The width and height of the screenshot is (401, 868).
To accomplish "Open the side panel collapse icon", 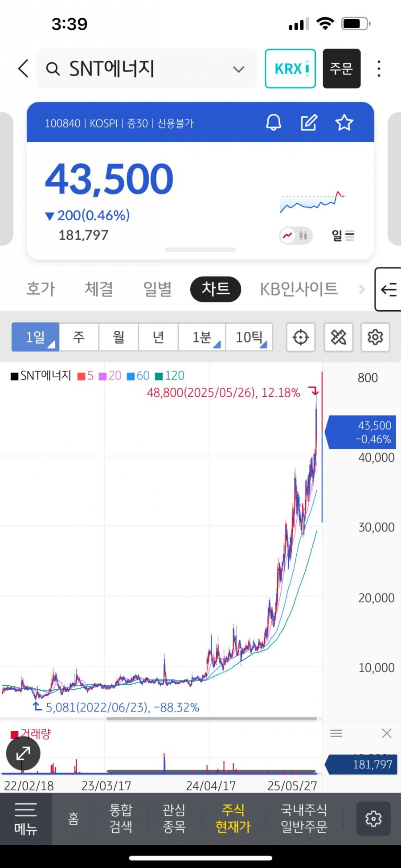I will [388, 290].
